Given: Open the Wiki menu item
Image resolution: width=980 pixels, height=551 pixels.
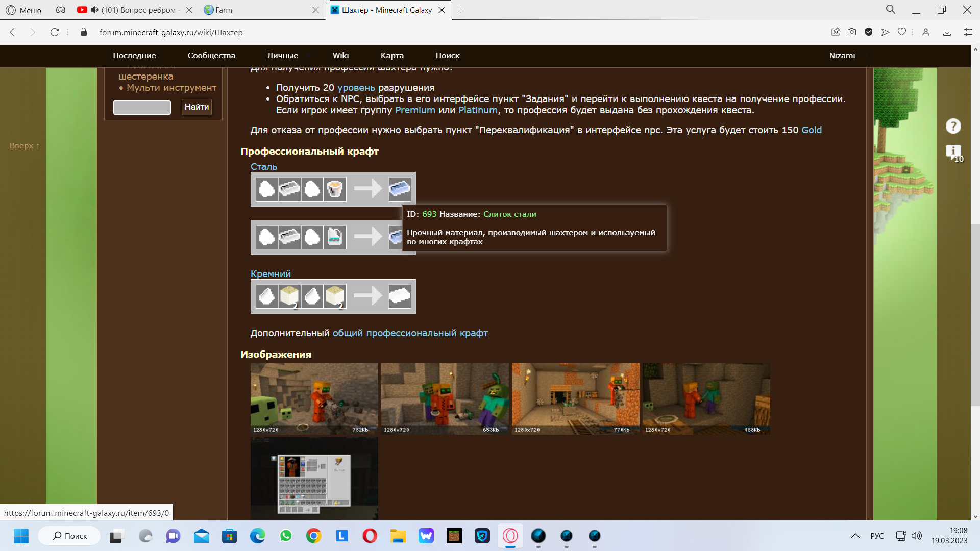Looking at the screenshot, I should [x=340, y=56].
